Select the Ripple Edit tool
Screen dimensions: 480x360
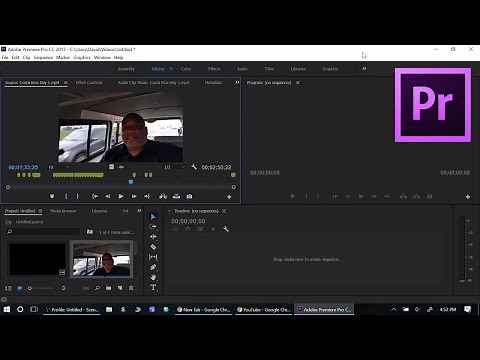153,237
